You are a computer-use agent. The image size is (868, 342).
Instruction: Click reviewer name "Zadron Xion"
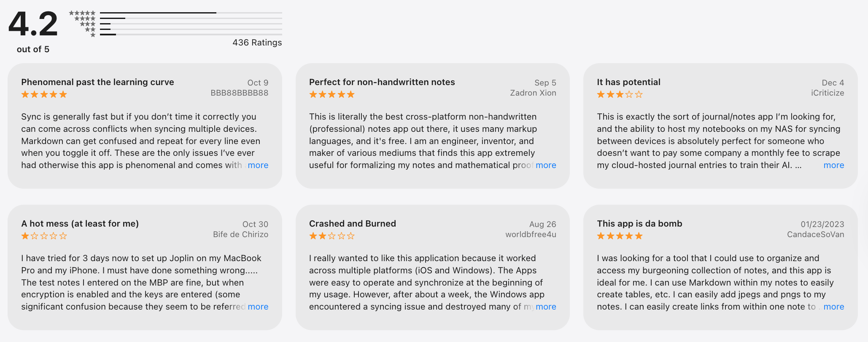[533, 93]
